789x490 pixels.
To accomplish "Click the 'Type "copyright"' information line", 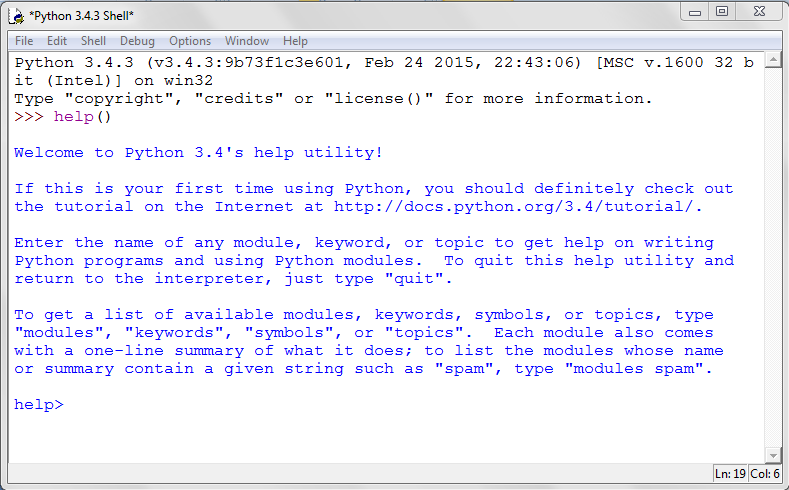I will (x=333, y=99).
